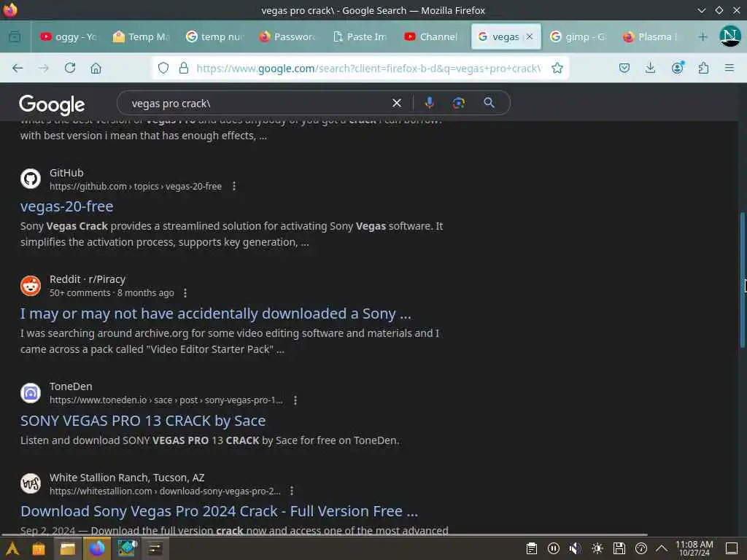Switch to the temp number Google tab
The height and width of the screenshot is (560, 747).
click(215, 36)
